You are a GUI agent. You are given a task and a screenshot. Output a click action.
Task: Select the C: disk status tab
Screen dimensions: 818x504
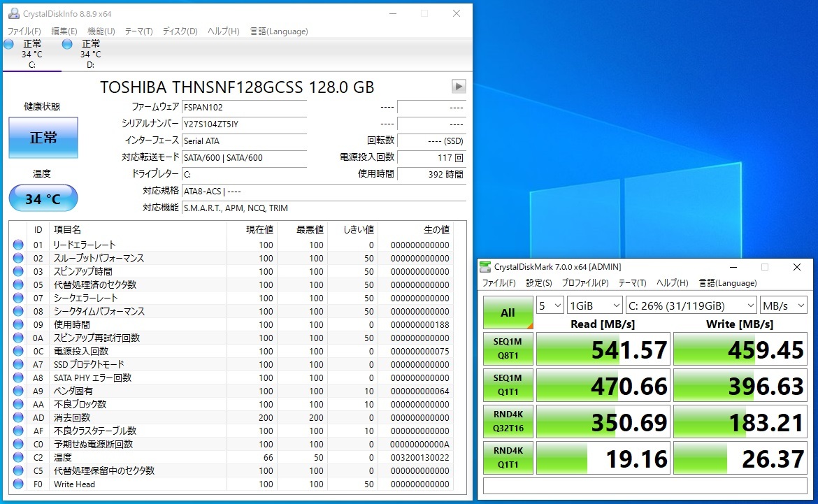[x=31, y=54]
